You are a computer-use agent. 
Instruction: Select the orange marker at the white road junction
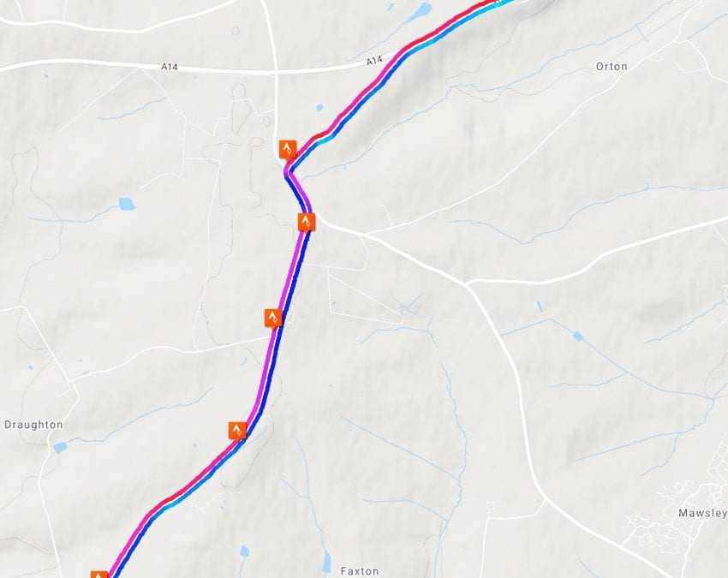click(307, 222)
